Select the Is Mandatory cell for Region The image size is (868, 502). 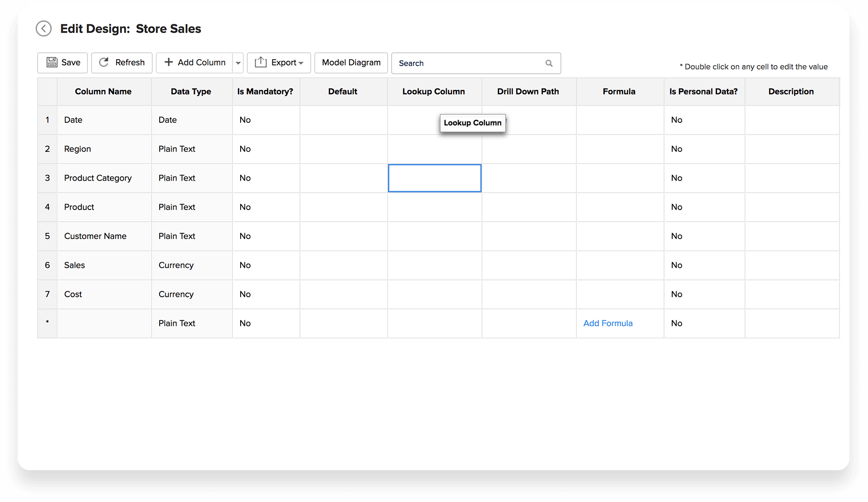coord(266,149)
